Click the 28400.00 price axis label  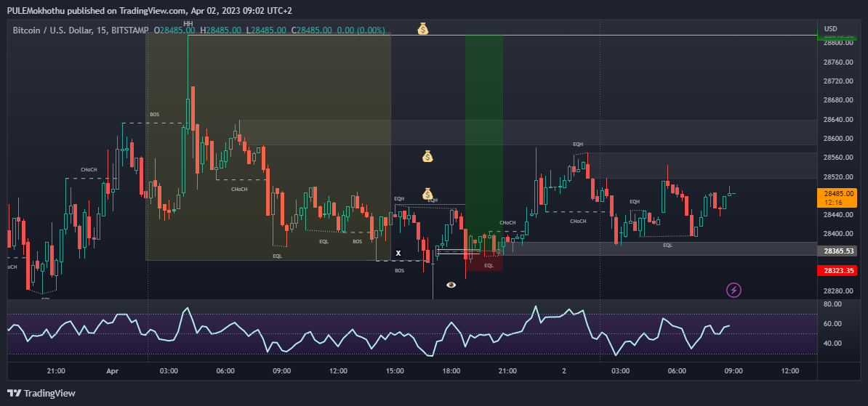tap(838, 234)
